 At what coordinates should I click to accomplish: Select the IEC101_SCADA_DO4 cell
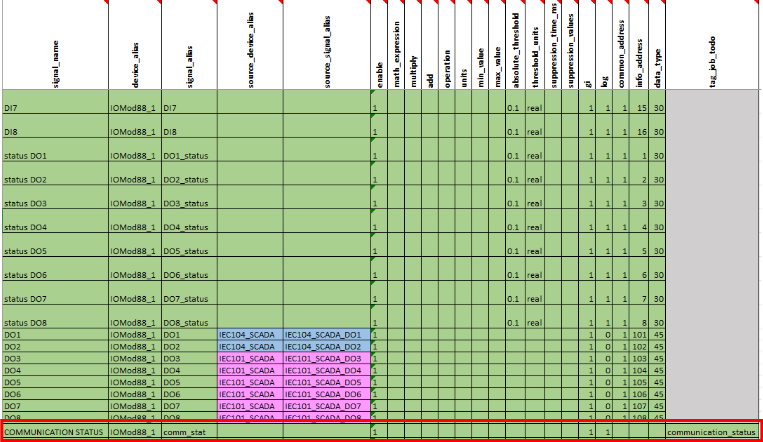tap(327, 370)
